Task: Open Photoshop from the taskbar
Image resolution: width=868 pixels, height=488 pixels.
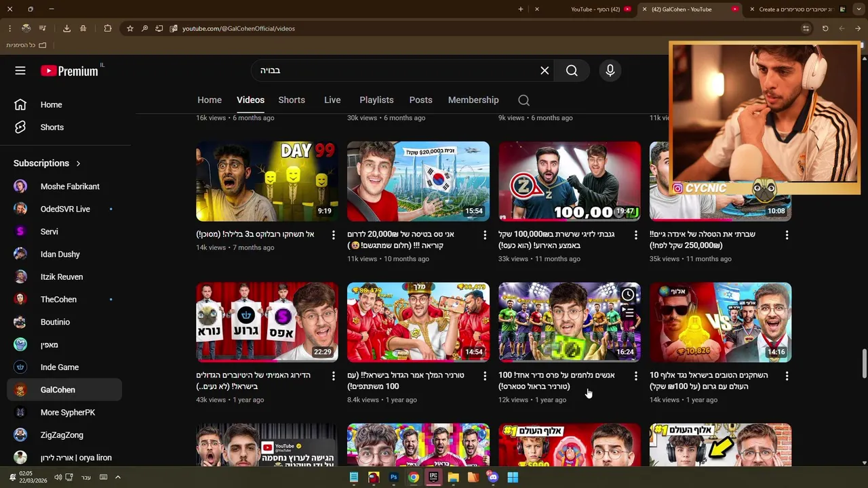Action: 393,477
